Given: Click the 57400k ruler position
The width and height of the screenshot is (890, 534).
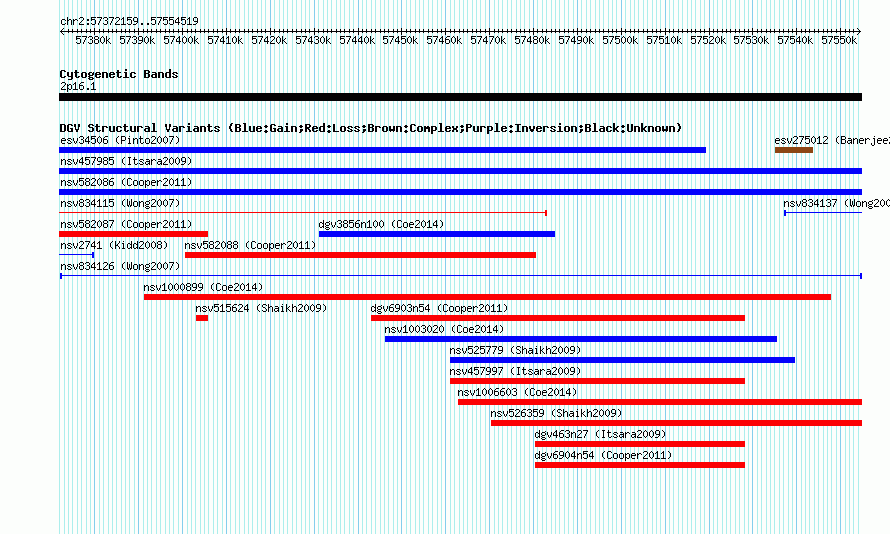Looking at the screenshot, I should 181,40.
